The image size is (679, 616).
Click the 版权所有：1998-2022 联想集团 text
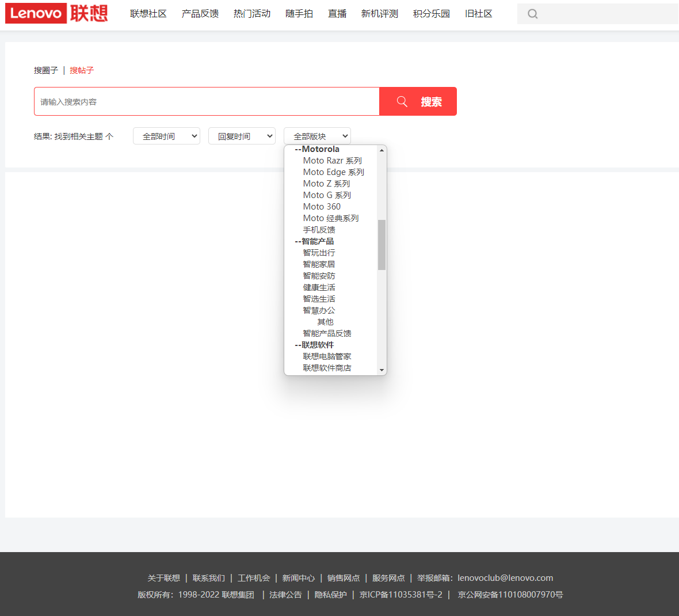point(196,595)
